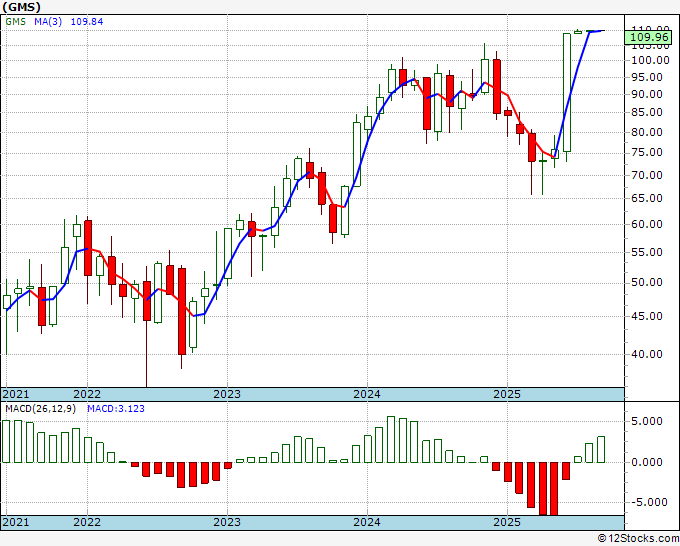Image resolution: width=680 pixels, height=546 pixels.
Task: Click the 40.00 price axis label
Action: (647, 354)
